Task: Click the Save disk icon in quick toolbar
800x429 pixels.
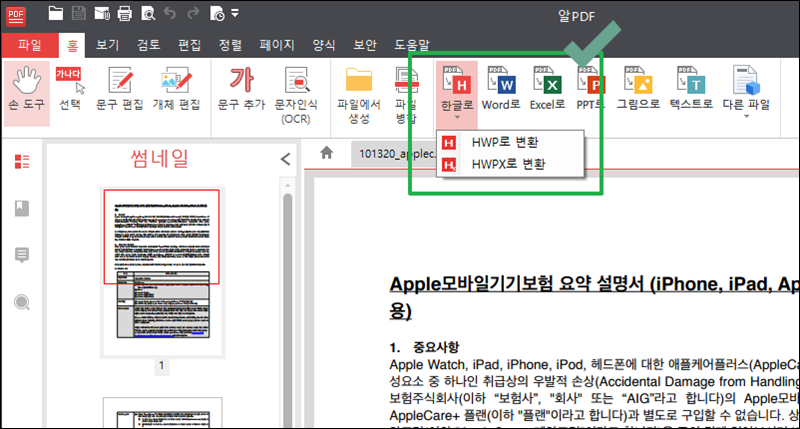Action: pos(79,13)
